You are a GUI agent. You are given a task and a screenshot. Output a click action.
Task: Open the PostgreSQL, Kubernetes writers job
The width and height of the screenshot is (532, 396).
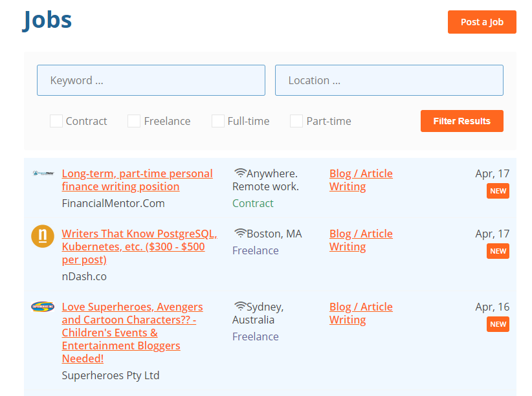(x=139, y=247)
